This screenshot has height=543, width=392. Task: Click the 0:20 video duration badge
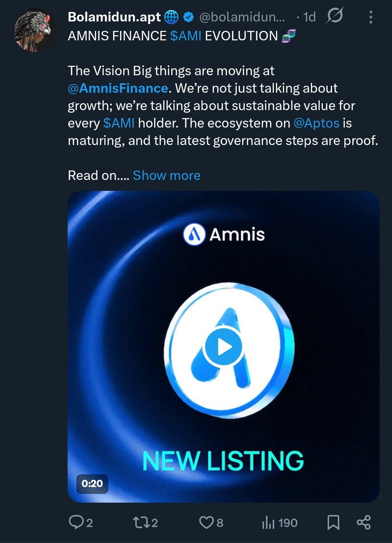tap(92, 483)
